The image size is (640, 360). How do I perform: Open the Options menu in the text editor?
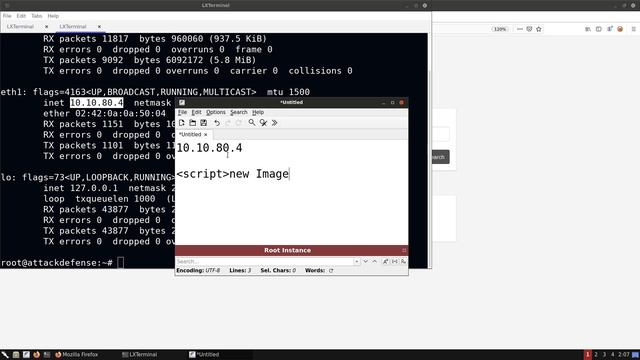pyautogui.click(x=216, y=112)
